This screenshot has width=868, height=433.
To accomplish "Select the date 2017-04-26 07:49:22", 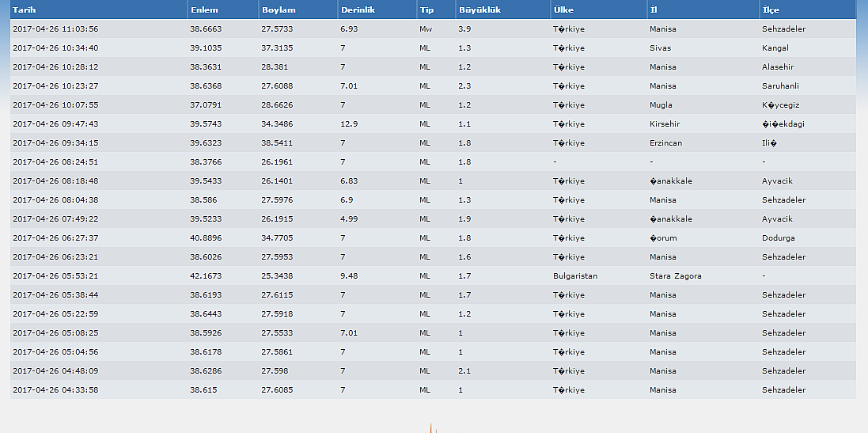I will (55, 218).
